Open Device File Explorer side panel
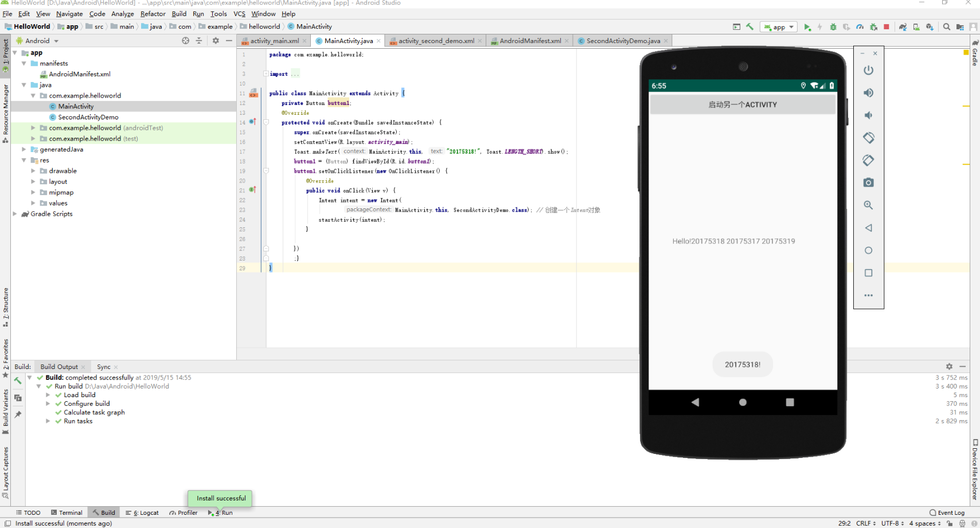This screenshot has width=980, height=528. tap(975, 469)
